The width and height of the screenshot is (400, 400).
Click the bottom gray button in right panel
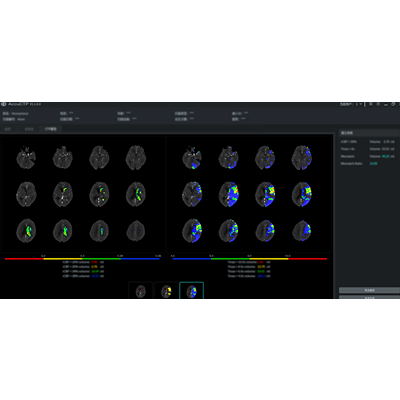point(369,297)
